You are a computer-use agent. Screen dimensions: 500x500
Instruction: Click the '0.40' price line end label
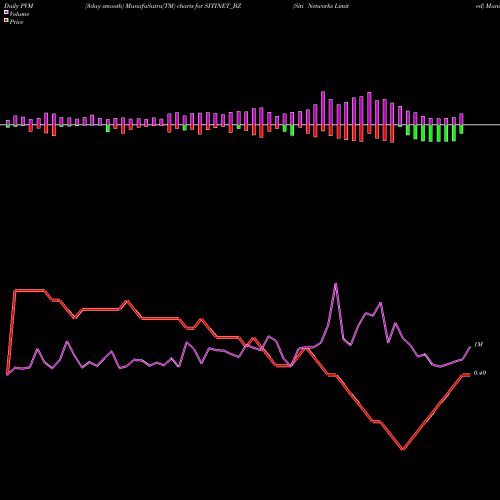480,373
